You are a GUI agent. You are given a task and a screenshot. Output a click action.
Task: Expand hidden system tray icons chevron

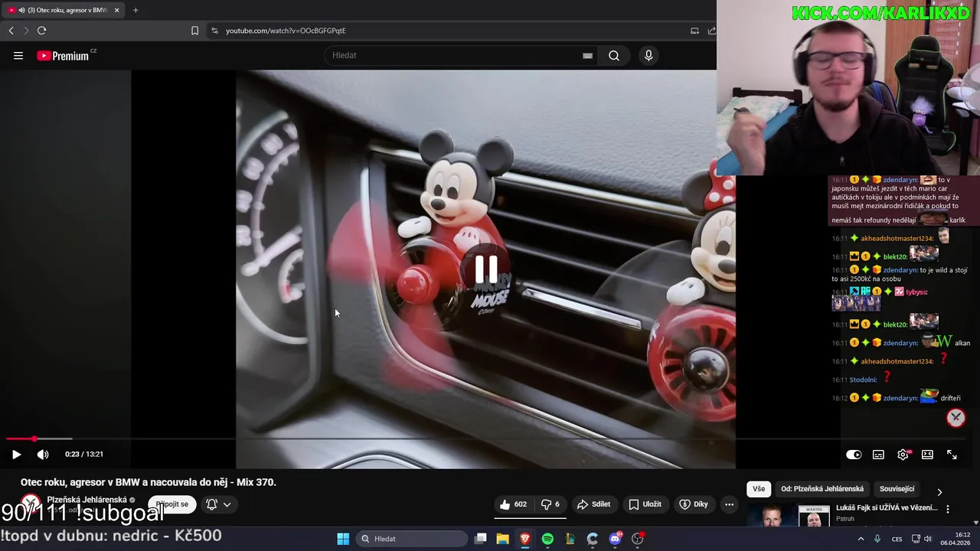[861, 539]
